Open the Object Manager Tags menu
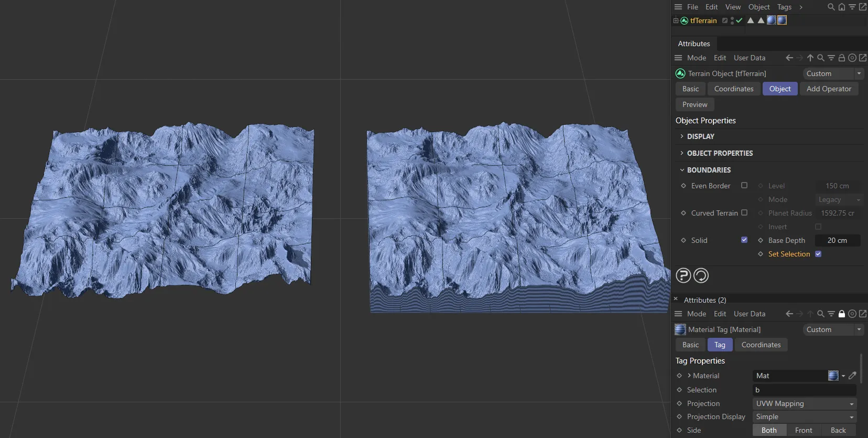868x438 pixels. tap(784, 7)
